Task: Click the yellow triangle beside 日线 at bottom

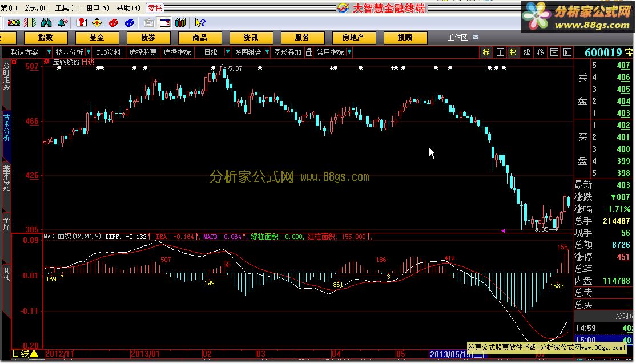Action: point(34,354)
